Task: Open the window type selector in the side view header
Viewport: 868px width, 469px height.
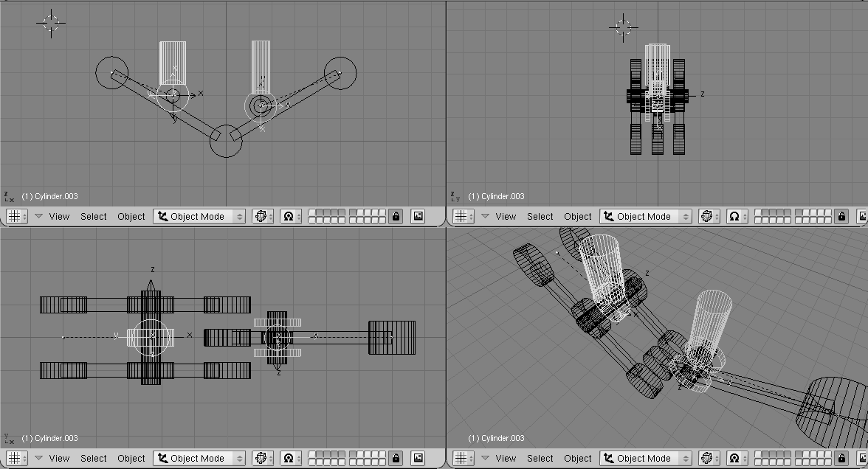Action: point(464,216)
